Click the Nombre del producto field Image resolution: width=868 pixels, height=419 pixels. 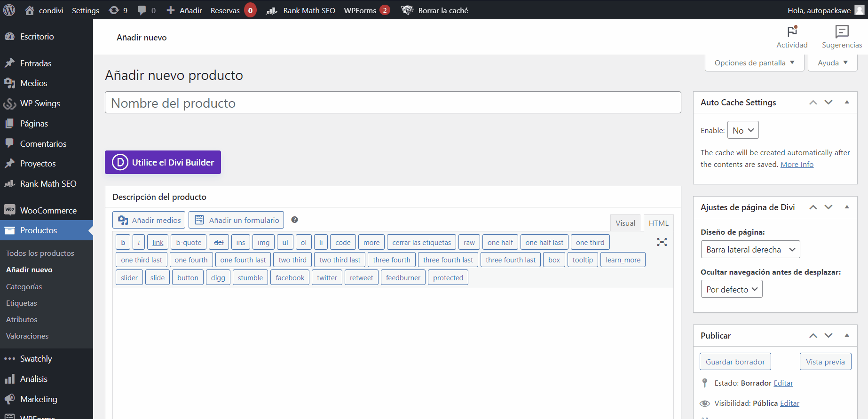tap(393, 103)
